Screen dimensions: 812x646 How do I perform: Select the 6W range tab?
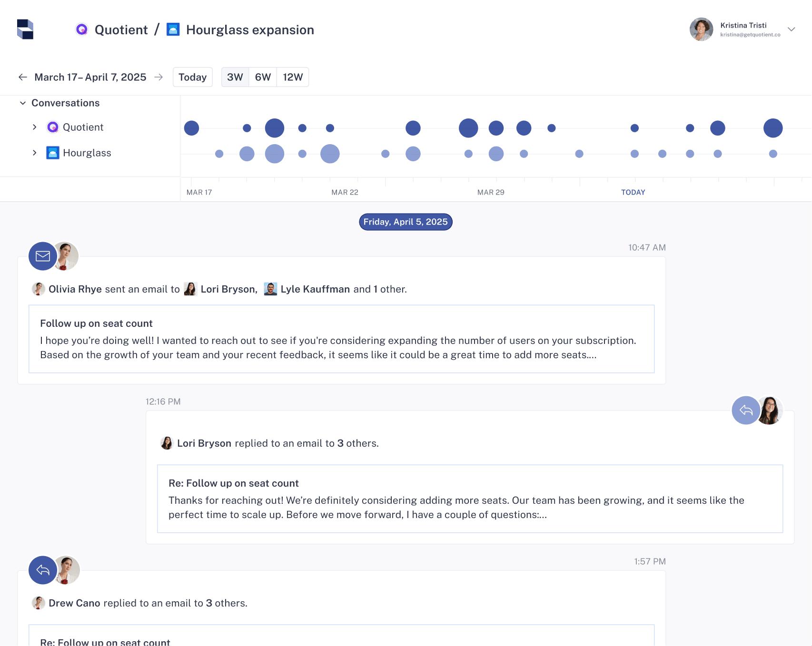(263, 77)
